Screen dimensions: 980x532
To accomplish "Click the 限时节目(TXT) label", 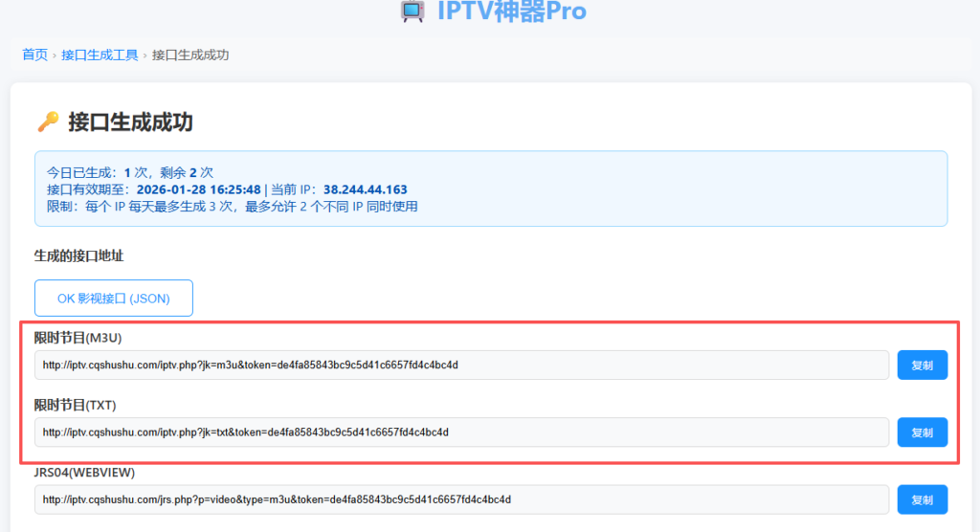I will point(76,405).
